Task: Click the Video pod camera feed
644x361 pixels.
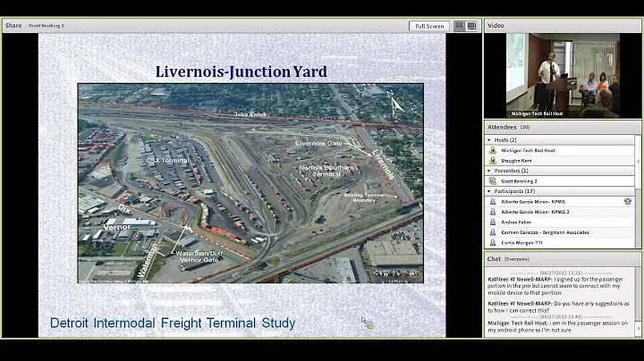Action: pos(563,75)
